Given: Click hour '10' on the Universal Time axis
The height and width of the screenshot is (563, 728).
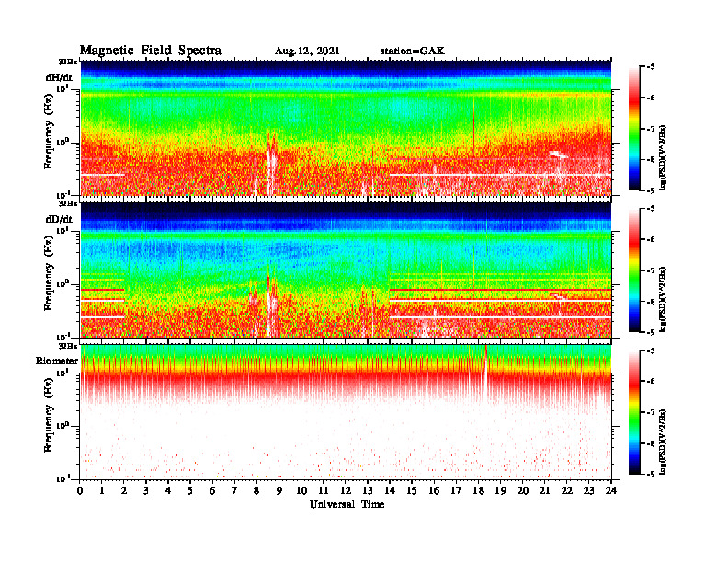Looking at the screenshot, I should (301, 490).
